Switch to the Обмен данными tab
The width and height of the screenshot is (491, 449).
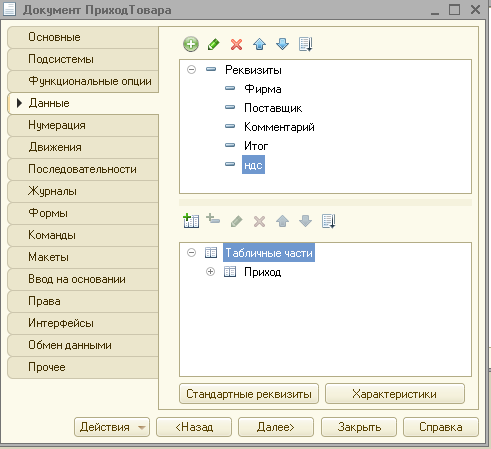pos(83,345)
